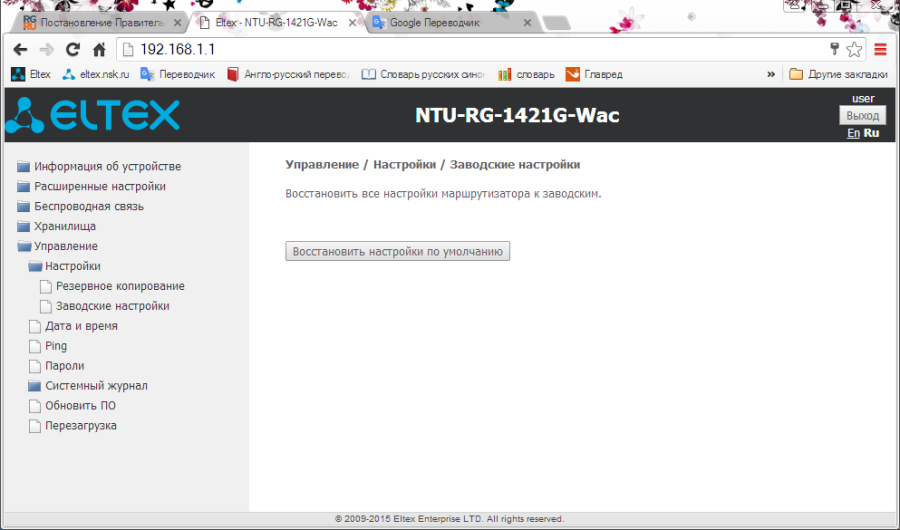900x530 pixels.
Task: Reload the page with the refresh icon
Action: 72,50
